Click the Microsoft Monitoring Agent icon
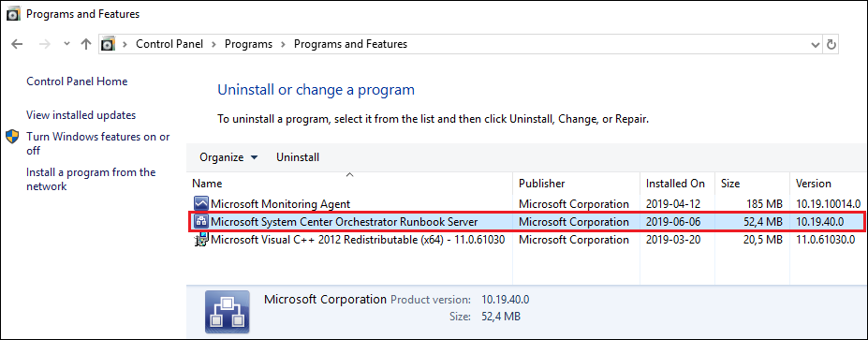 (x=200, y=204)
